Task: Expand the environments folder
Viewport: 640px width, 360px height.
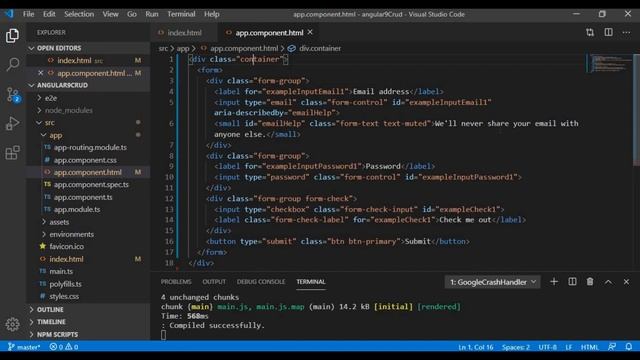Action: click(88, 234)
